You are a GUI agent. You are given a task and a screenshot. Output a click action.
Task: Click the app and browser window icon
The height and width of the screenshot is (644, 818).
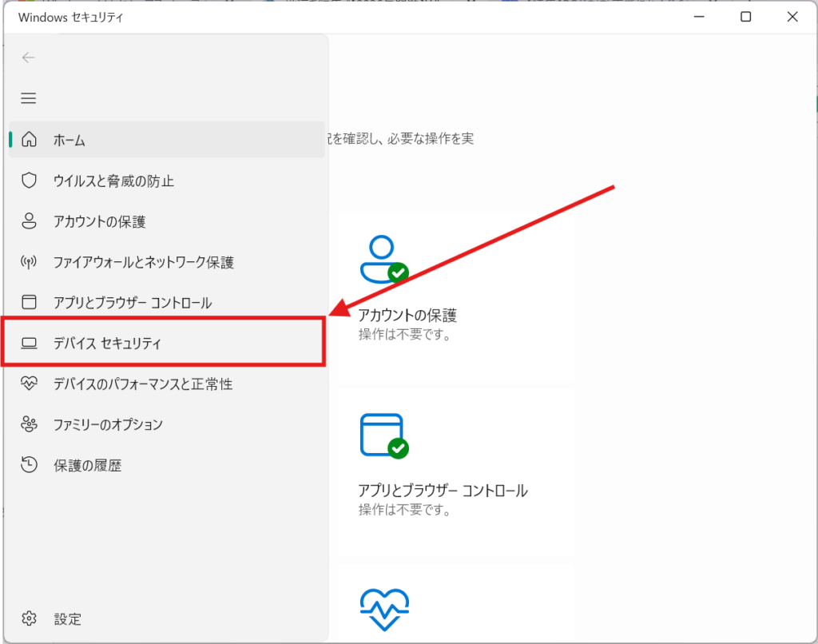(x=30, y=303)
